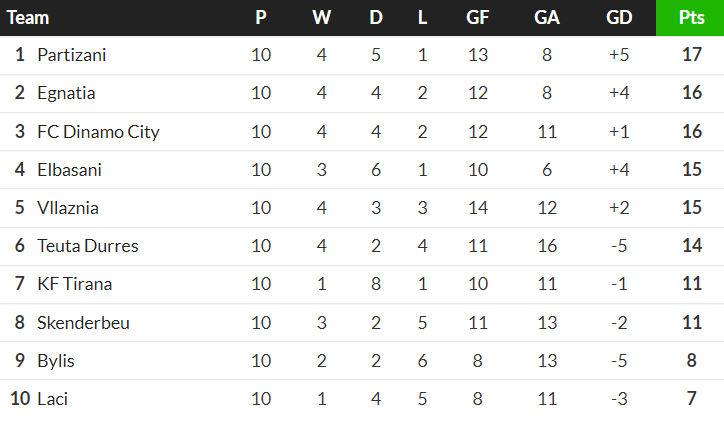Click the P played column header

(x=261, y=18)
